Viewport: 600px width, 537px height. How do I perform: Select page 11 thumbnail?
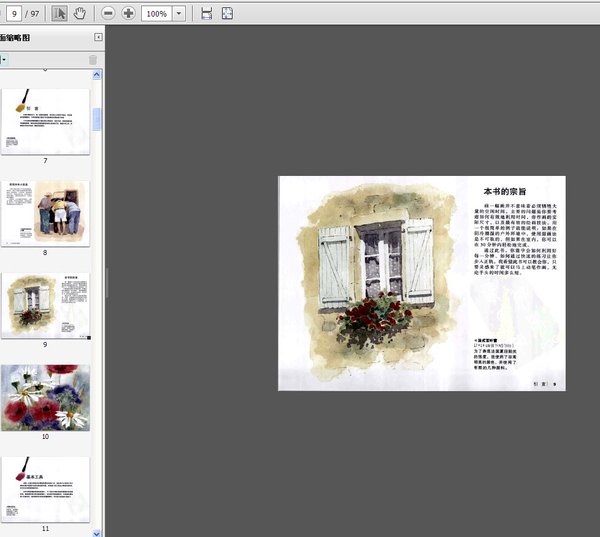[x=45, y=490]
